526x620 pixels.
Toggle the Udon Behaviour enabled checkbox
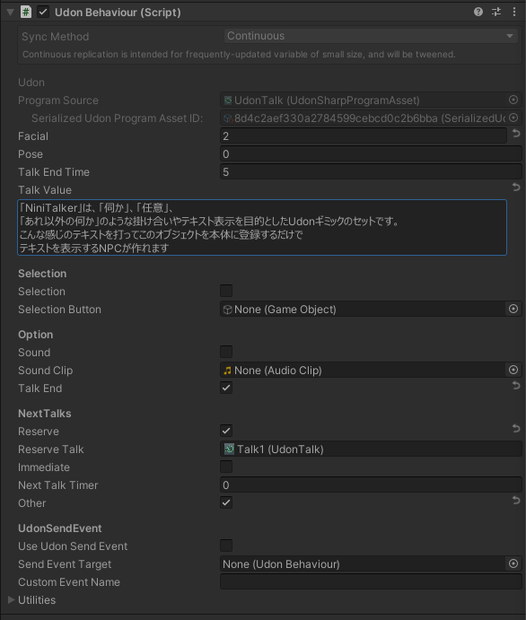43,12
